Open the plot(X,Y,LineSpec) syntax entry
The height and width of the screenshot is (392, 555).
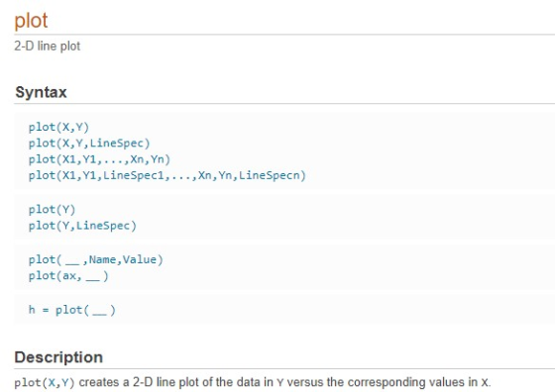click(89, 144)
